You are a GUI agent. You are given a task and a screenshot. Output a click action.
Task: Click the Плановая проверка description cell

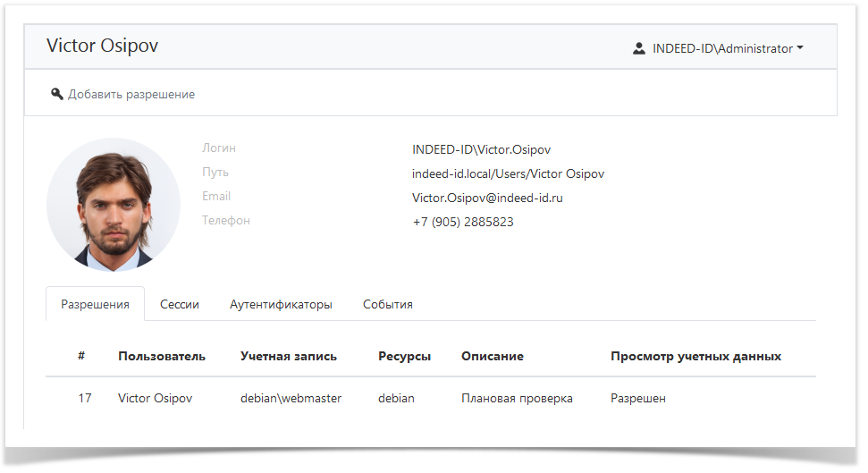click(x=517, y=398)
